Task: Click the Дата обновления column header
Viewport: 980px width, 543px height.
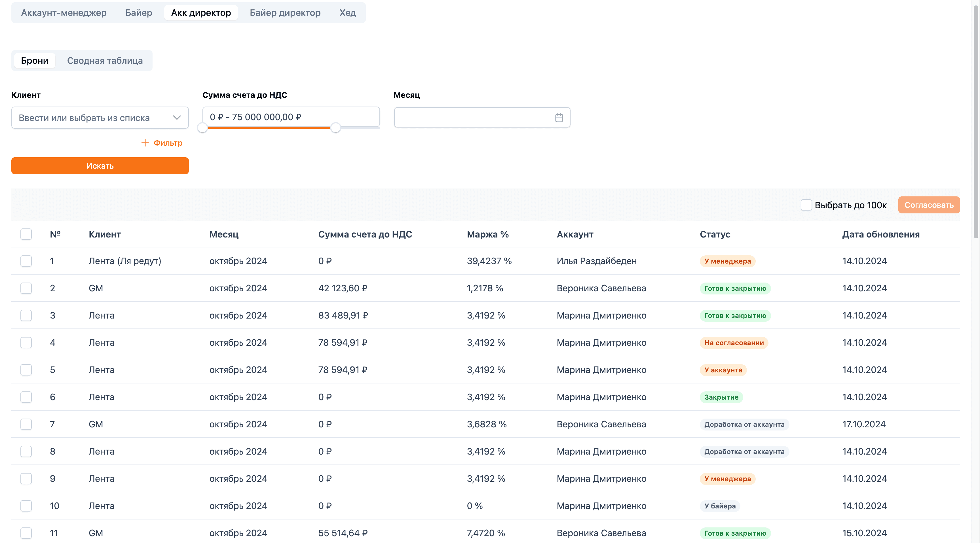Action: (881, 234)
